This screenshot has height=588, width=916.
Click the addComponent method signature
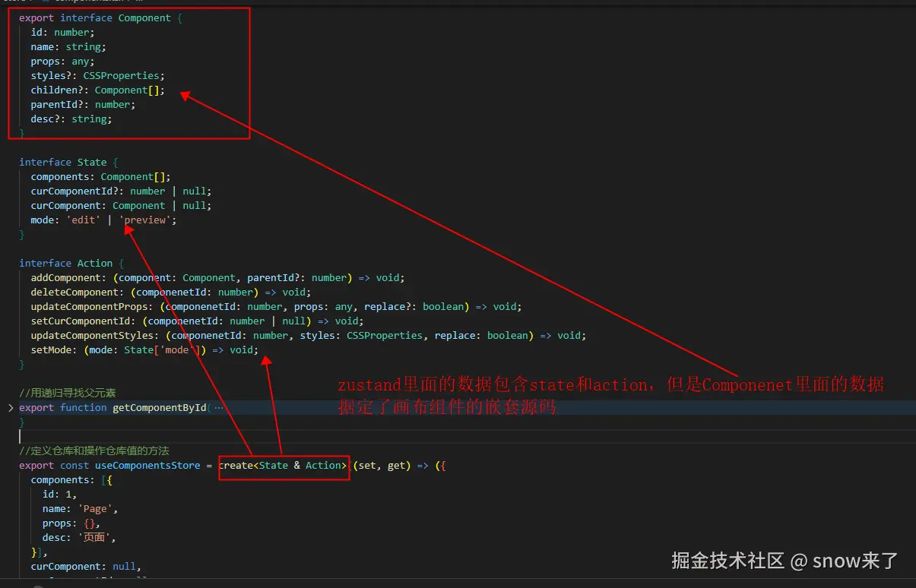pyautogui.click(x=218, y=278)
